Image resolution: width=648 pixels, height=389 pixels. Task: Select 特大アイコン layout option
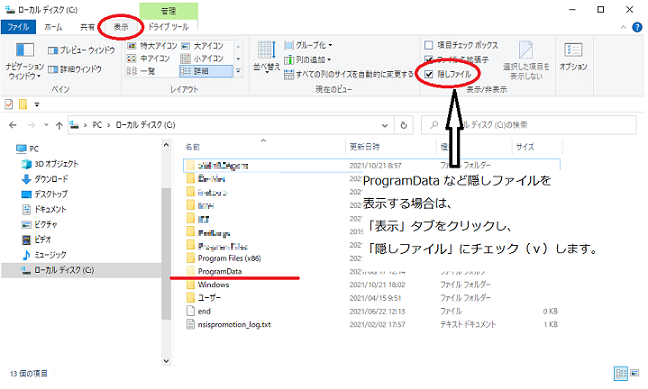152,45
